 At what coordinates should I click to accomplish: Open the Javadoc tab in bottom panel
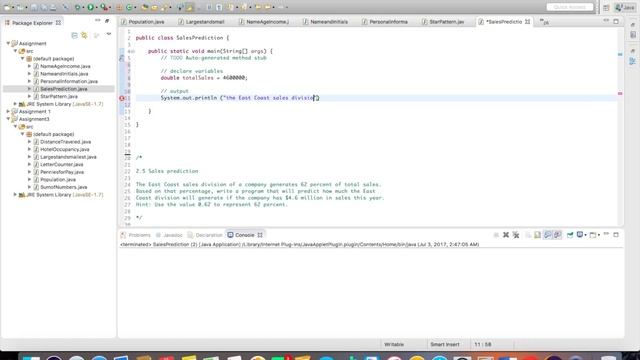click(x=169, y=235)
